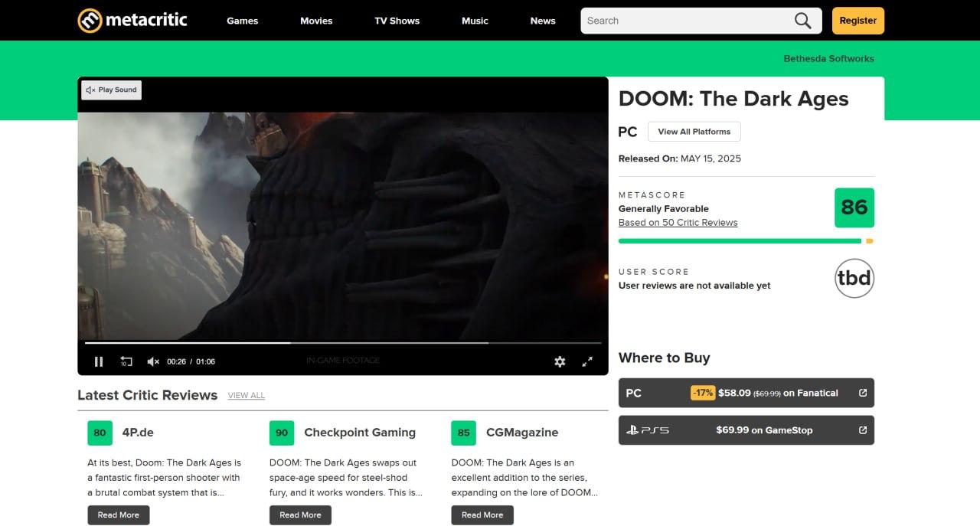
Task: Click the Metascore distribution bar
Action: click(x=746, y=241)
